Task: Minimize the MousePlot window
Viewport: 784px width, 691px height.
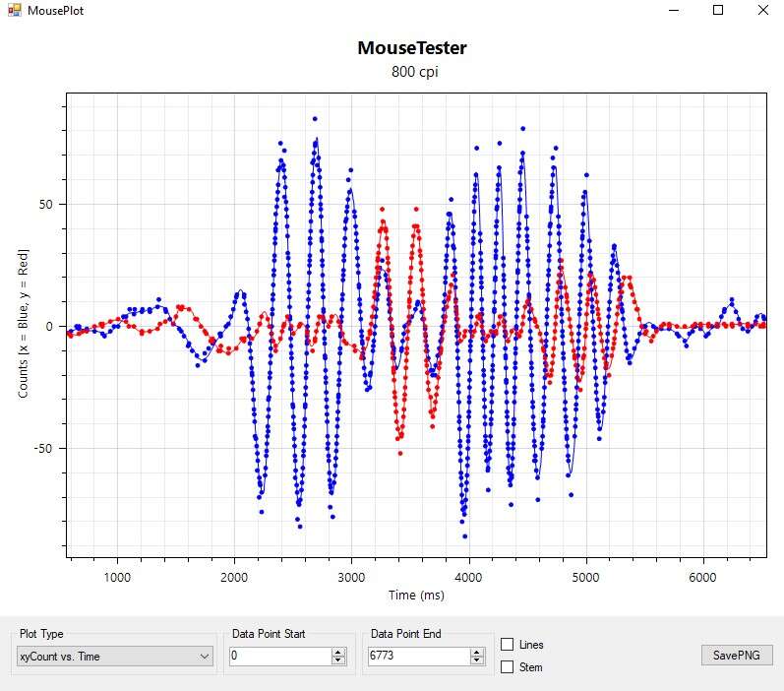Action: click(x=674, y=10)
